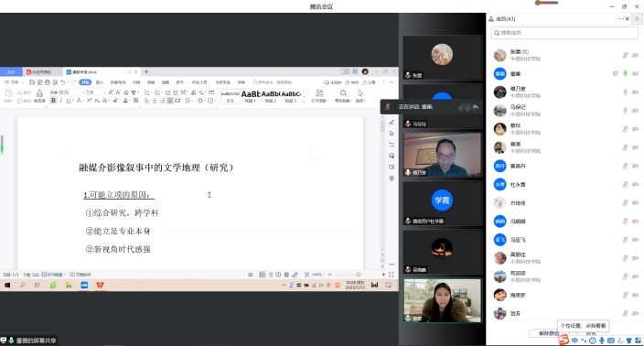
Task: Click the pen annotation icon beside the document
Action: coord(392,123)
